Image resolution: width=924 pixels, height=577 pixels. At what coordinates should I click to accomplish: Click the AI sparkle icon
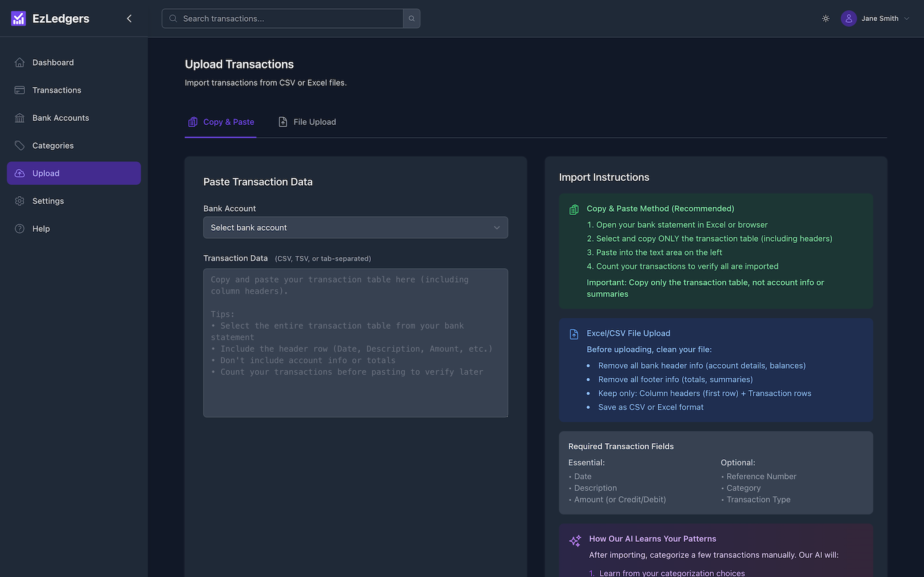[x=575, y=541]
